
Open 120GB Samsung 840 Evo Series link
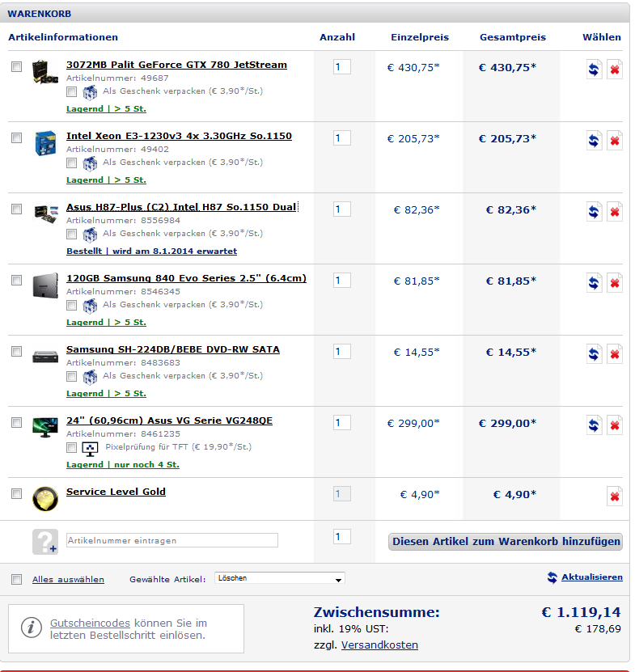(187, 278)
